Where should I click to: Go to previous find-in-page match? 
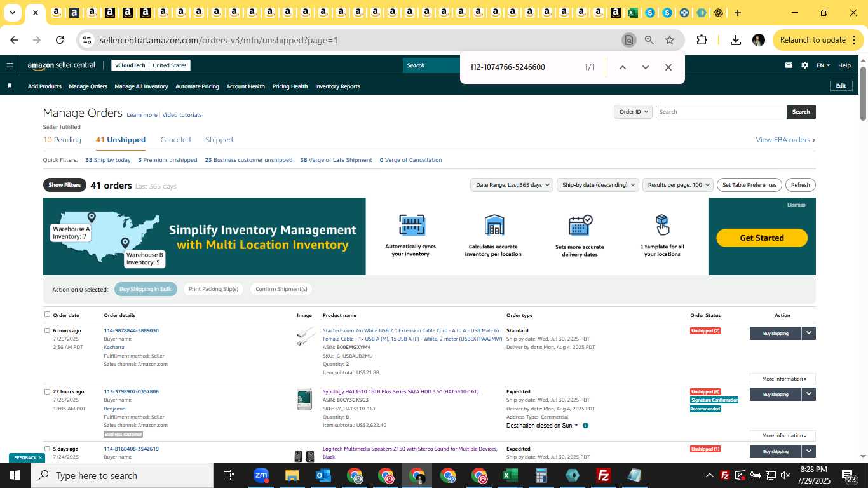(623, 67)
